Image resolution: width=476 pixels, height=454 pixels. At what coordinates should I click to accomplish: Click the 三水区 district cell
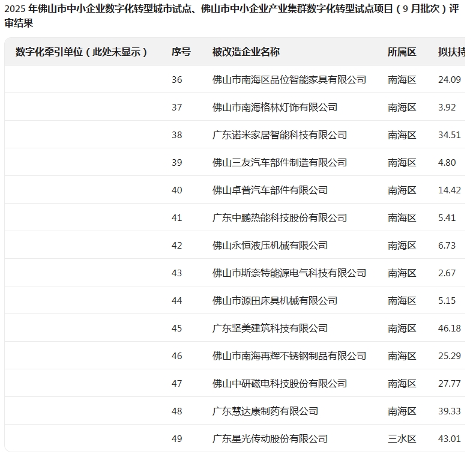click(402, 438)
